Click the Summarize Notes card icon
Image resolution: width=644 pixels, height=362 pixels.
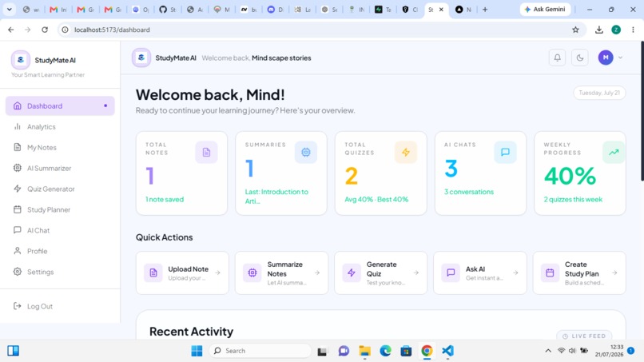(252, 272)
